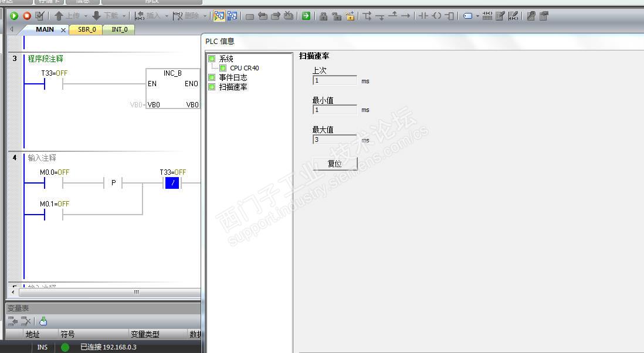Toggle the program status monitoring icon
The image size is (644, 353).
click(x=219, y=16)
